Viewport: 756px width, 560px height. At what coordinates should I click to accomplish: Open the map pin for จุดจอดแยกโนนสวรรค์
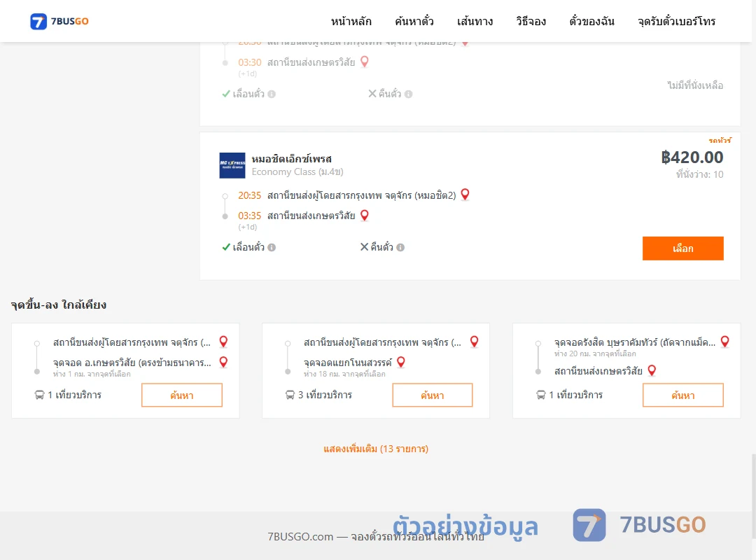pyautogui.click(x=400, y=362)
